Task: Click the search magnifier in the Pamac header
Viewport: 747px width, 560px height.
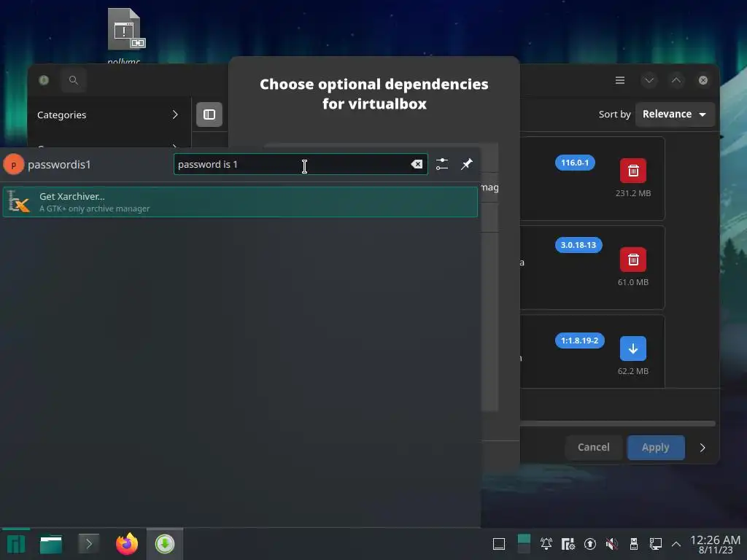Action: click(x=74, y=80)
